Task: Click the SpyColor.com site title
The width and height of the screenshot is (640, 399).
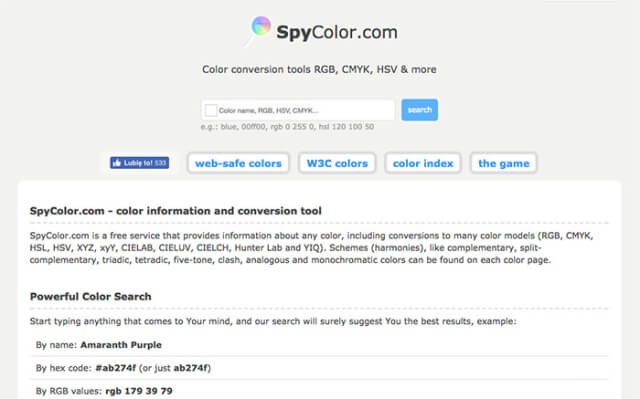Action: tap(337, 32)
